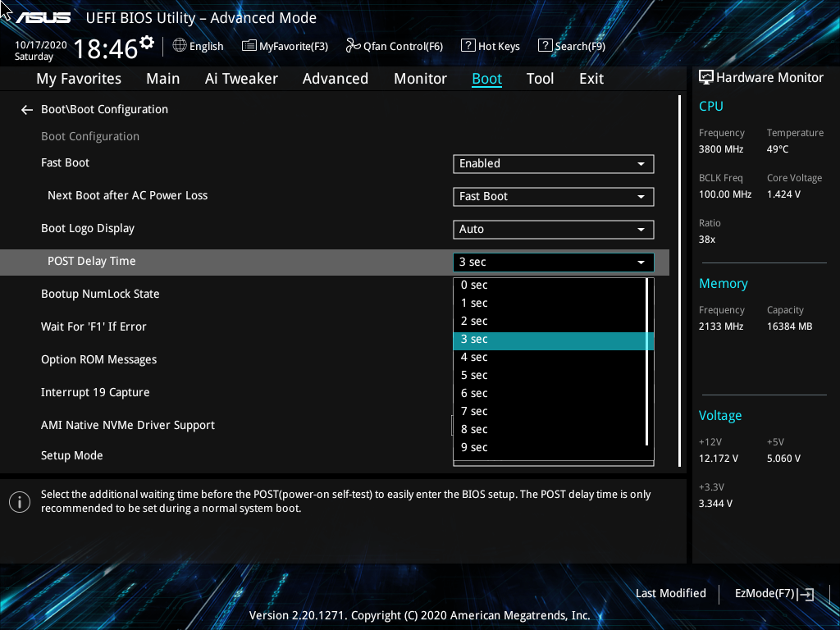The height and width of the screenshot is (630, 840).
Task: Click the info icon beside help text
Action: pyautogui.click(x=20, y=502)
